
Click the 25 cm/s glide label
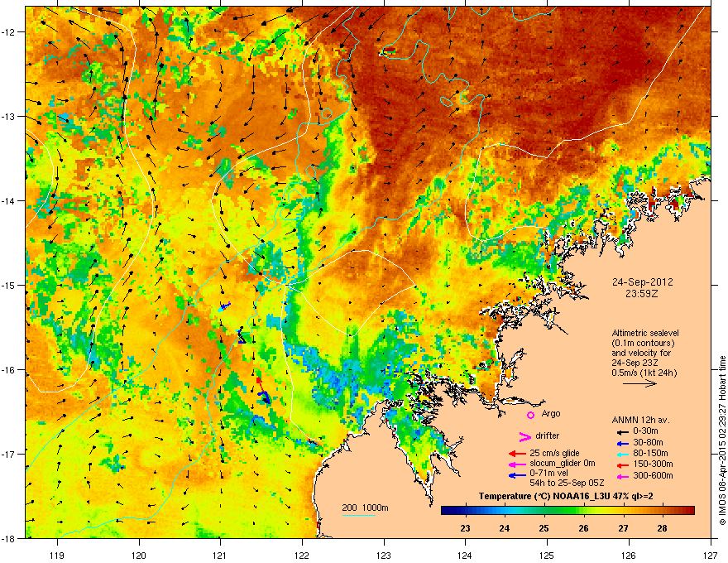point(554,453)
